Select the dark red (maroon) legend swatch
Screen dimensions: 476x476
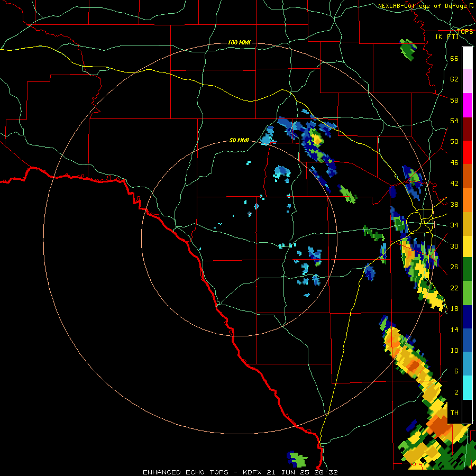coord(467,129)
